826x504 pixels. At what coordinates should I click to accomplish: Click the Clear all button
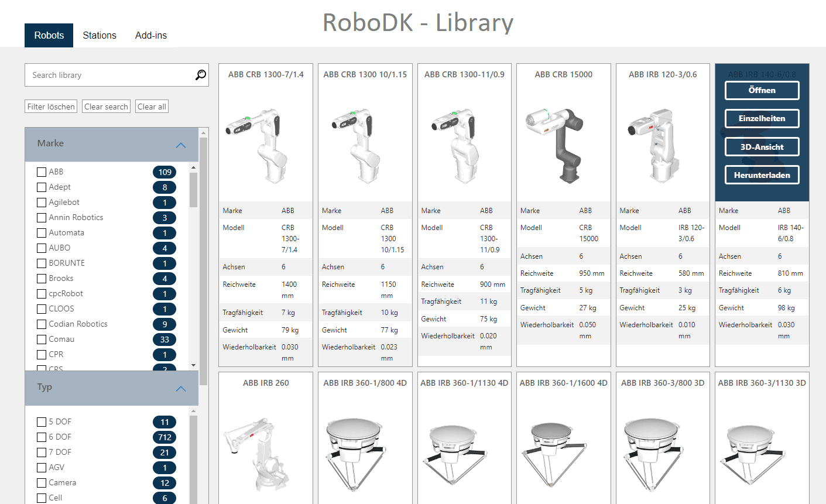(x=152, y=107)
